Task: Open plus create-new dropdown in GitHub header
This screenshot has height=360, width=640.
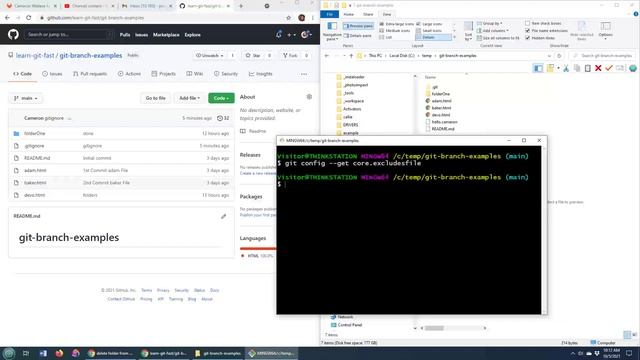Action: [x=291, y=35]
